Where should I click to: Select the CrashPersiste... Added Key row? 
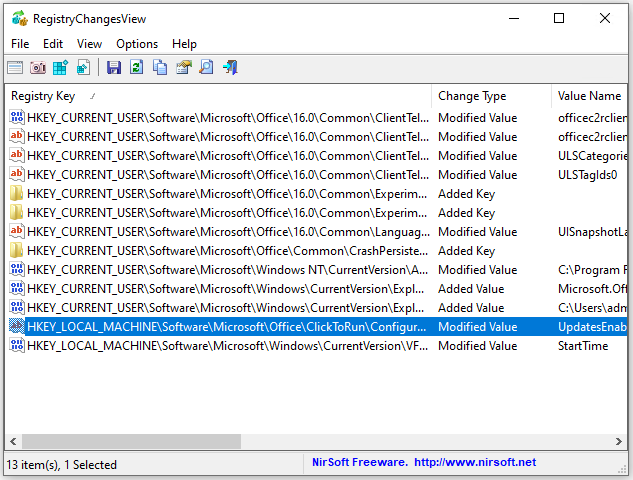pos(220,251)
